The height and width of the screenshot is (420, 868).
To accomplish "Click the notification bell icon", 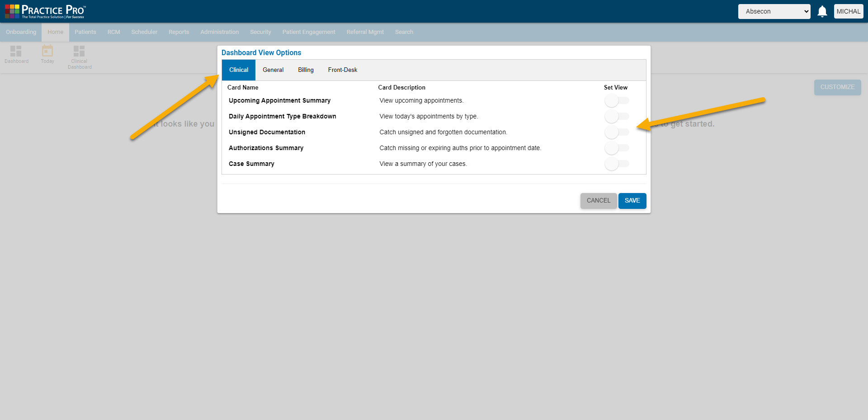I will (822, 11).
